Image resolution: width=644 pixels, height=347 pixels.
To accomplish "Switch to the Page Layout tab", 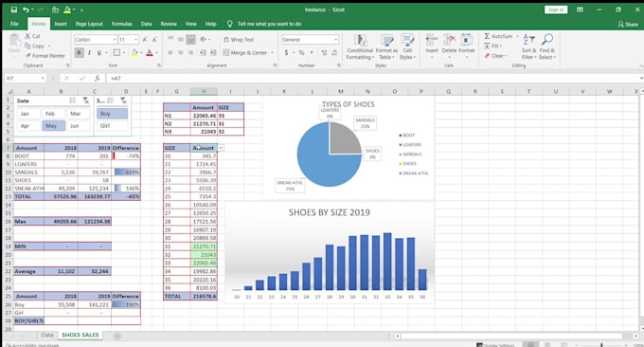I will (x=89, y=24).
